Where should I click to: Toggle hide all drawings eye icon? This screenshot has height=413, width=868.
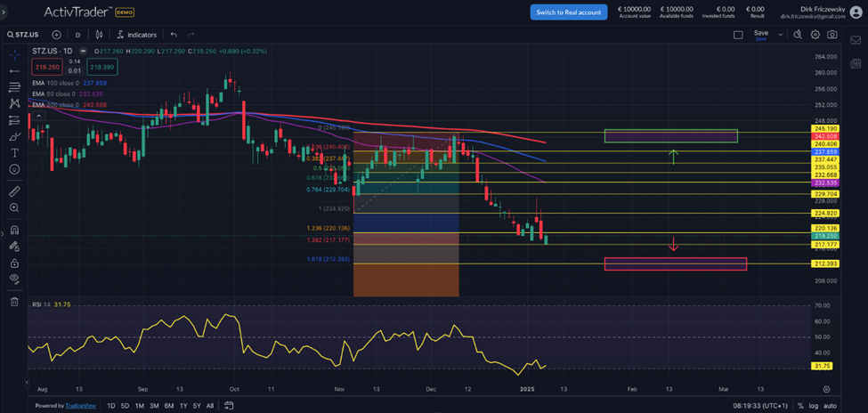(x=14, y=279)
